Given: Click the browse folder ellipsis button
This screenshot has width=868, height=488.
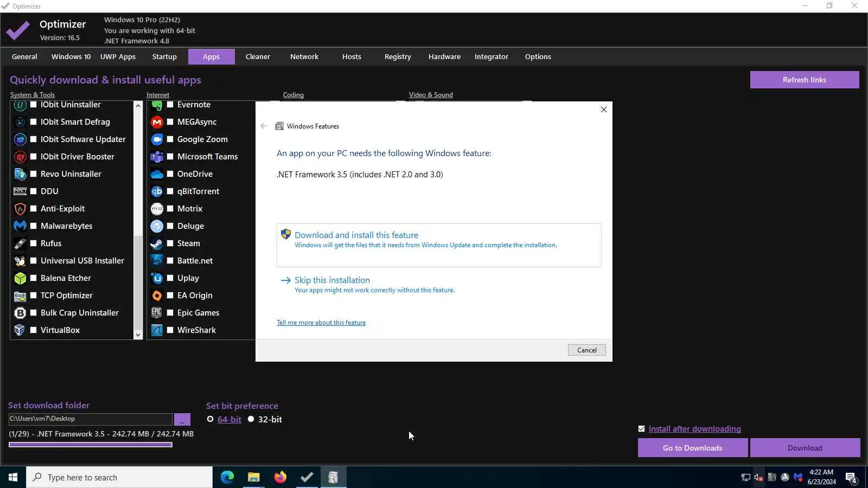Looking at the screenshot, I should pos(182,420).
